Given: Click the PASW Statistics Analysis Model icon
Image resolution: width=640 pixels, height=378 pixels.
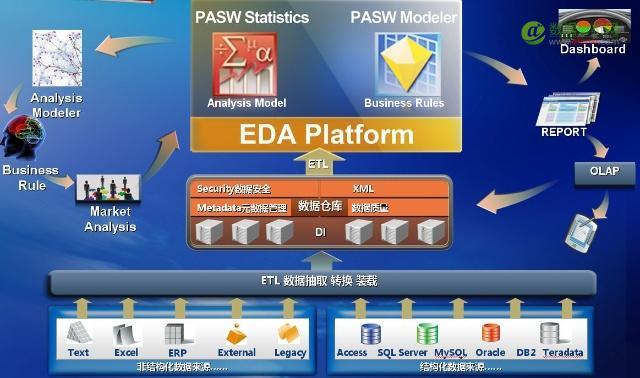Looking at the screenshot, I should [245, 64].
